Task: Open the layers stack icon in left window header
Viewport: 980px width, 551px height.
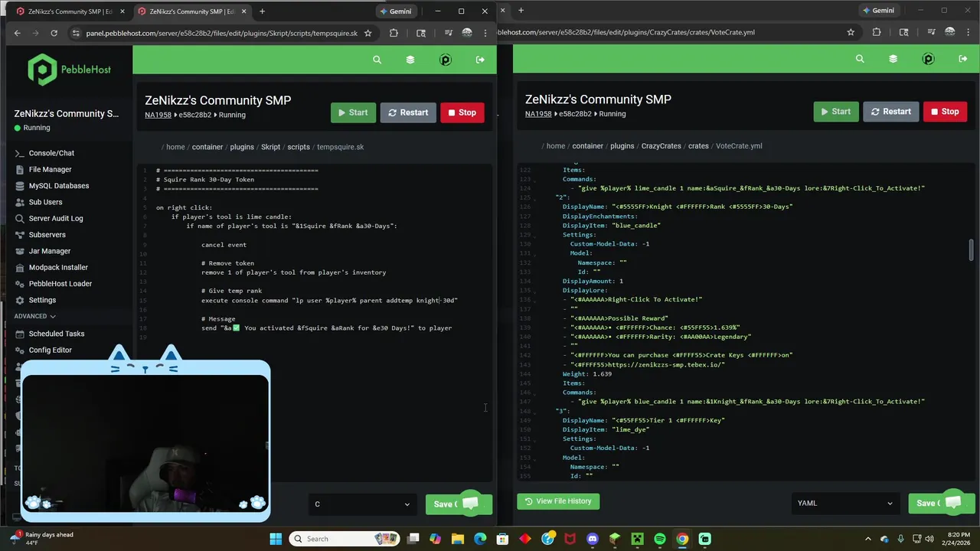Action: 410,60
